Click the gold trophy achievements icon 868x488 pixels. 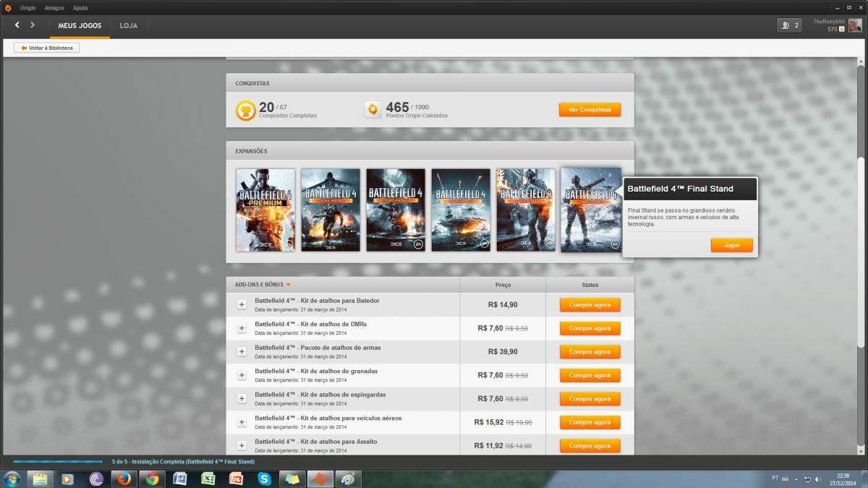[x=246, y=110]
